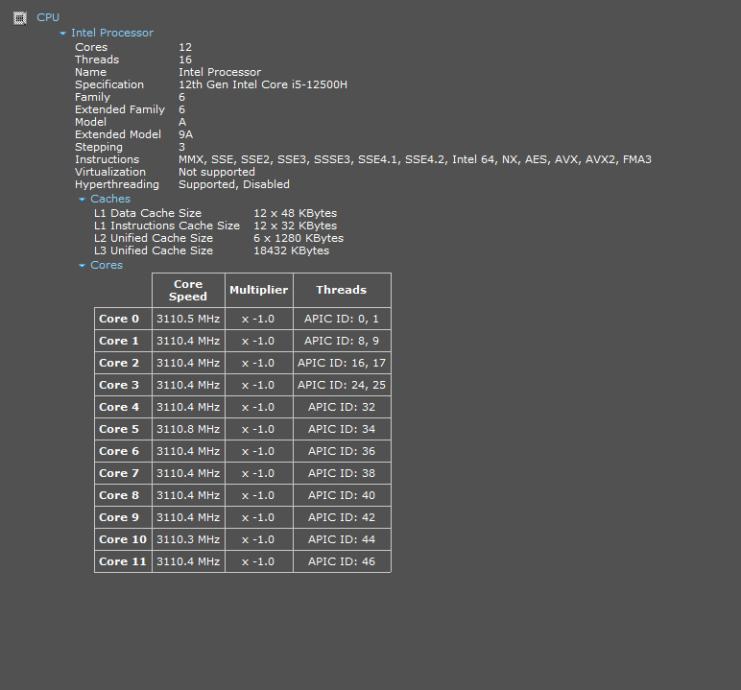Select the CPU heading label

click(x=48, y=18)
